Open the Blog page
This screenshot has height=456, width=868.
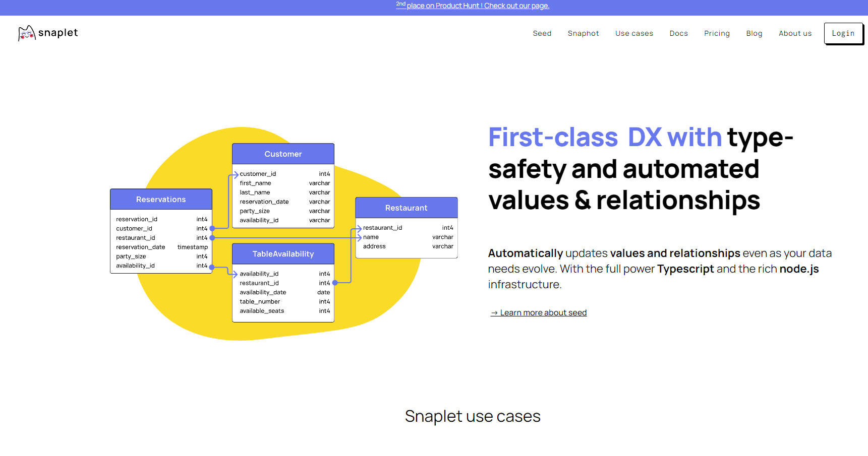(x=754, y=33)
